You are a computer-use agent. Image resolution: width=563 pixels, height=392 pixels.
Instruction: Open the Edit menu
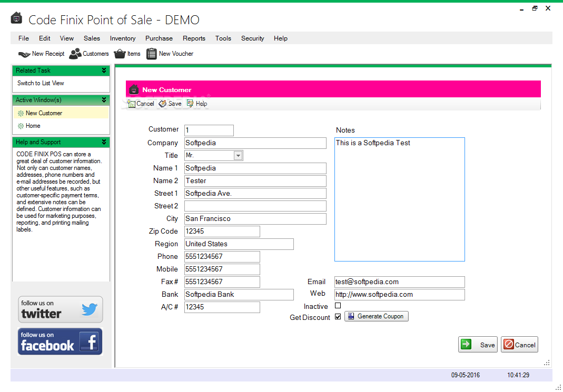[x=45, y=38]
